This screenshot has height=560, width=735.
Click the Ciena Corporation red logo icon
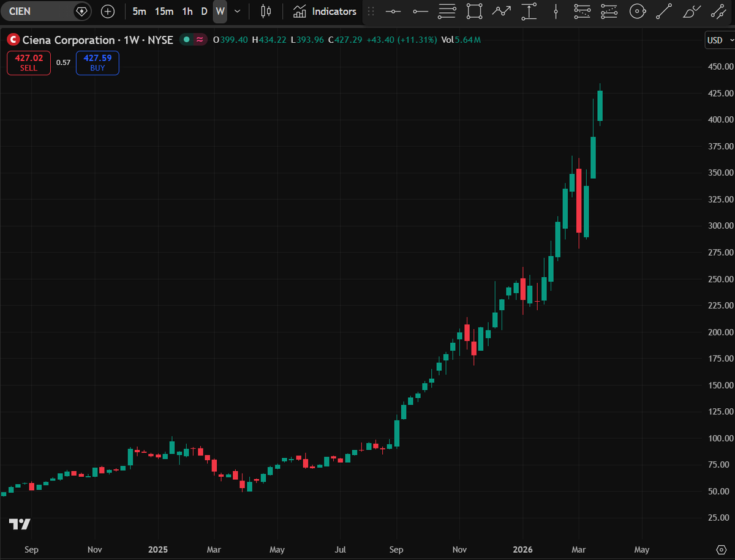[12, 40]
